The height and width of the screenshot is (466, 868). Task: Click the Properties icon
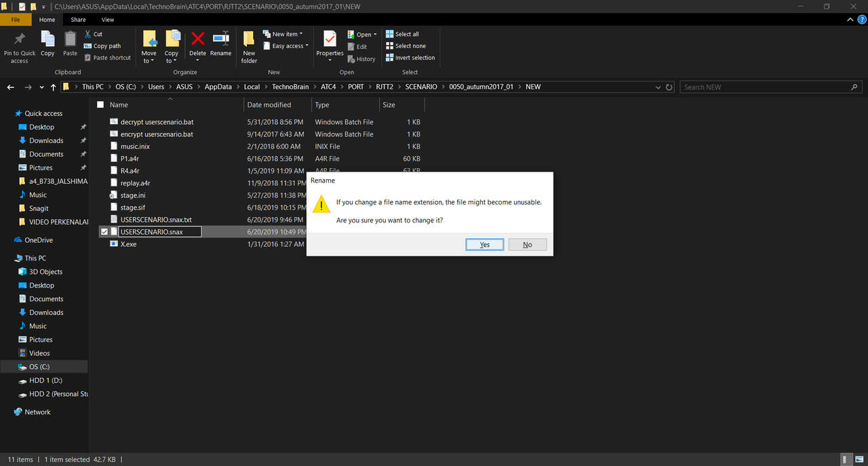click(x=330, y=39)
